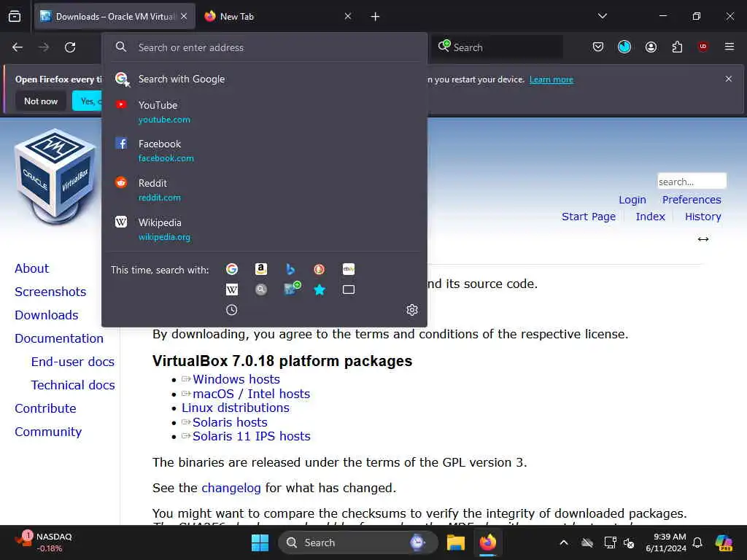
Task: Close the New Tab tab
Action: [x=348, y=16]
